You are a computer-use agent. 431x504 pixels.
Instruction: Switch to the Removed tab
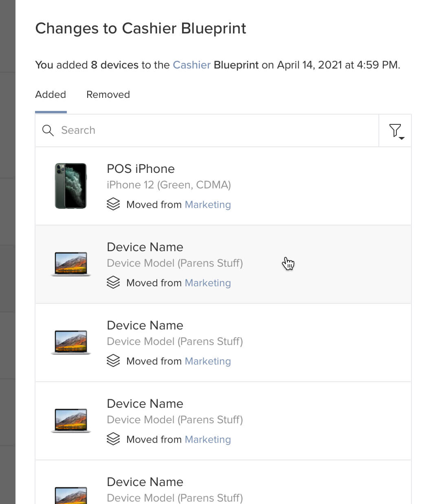coord(108,95)
